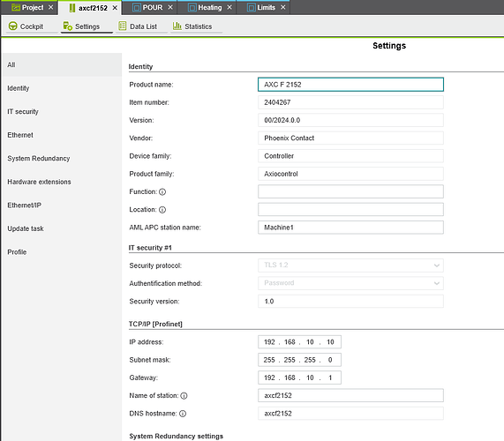Click the empty Location field
The width and height of the screenshot is (504, 441).
pos(350,209)
